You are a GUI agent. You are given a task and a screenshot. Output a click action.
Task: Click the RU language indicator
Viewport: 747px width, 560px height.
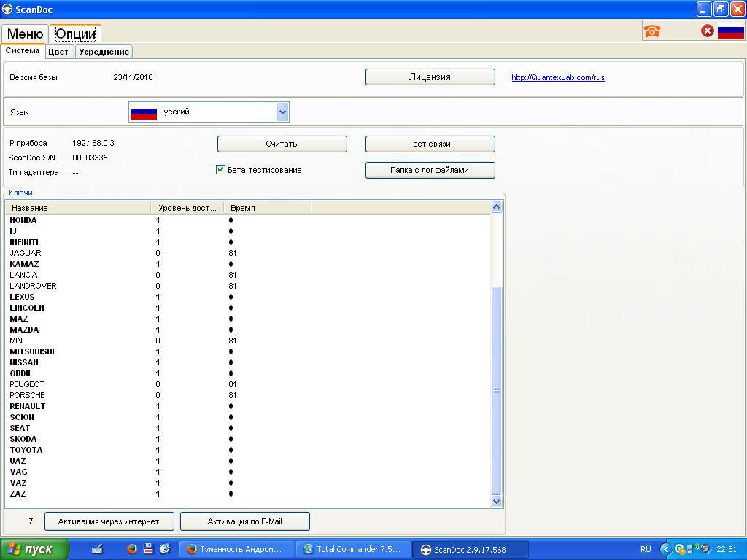(646, 549)
